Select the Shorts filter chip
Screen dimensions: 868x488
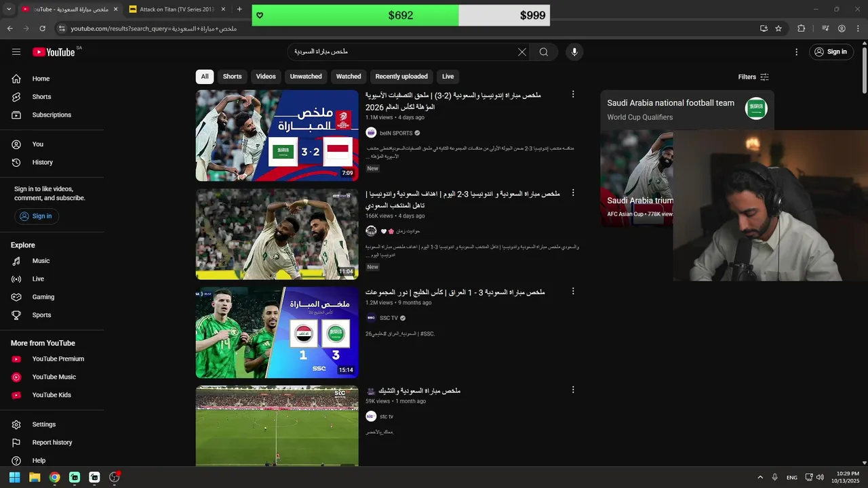(233, 77)
